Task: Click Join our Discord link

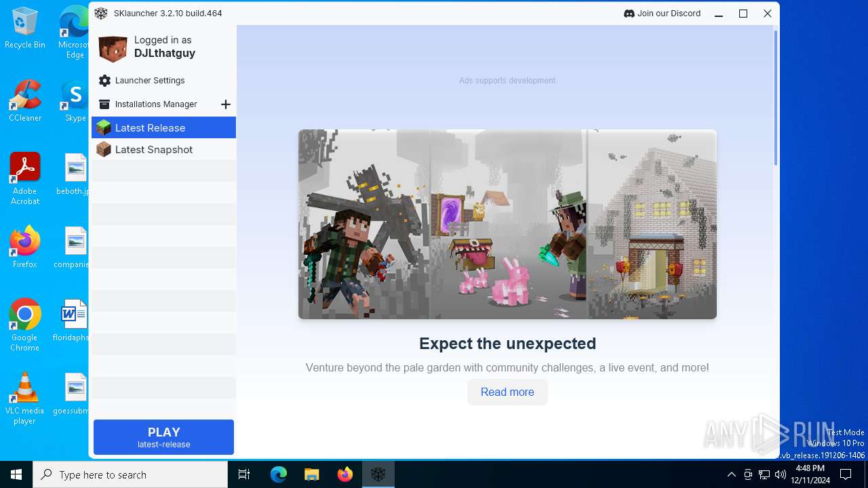Action: (663, 14)
